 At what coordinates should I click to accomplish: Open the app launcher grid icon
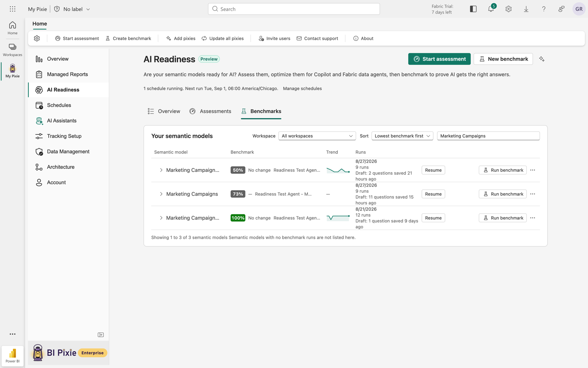(x=12, y=9)
